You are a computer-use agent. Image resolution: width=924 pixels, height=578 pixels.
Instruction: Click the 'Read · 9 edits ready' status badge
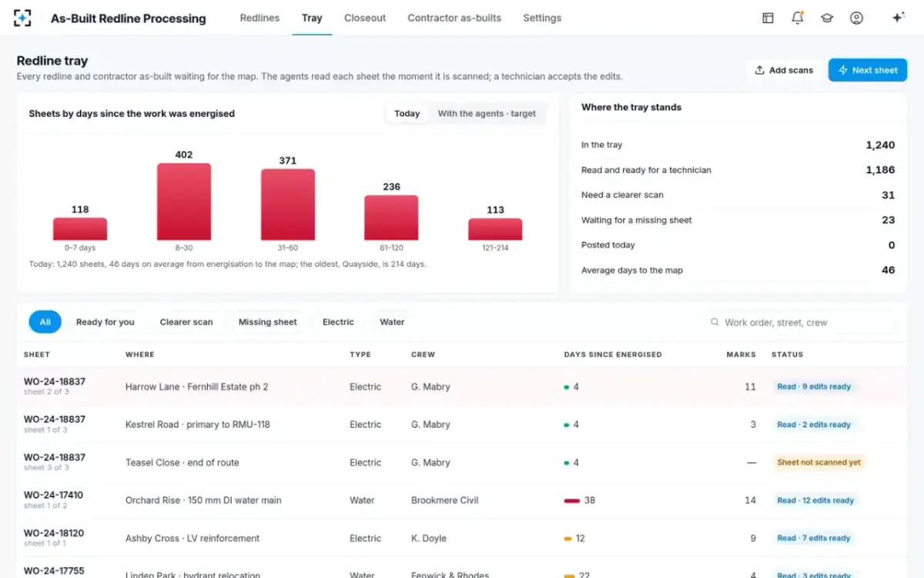point(814,387)
